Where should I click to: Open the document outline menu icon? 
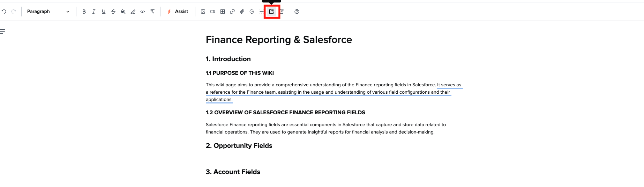click(x=2, y=31)
